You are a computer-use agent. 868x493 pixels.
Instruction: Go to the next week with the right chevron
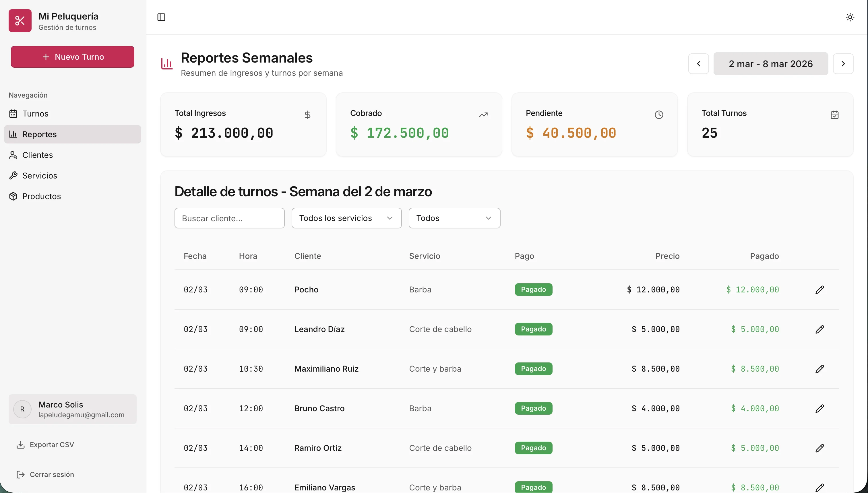pyautogui.click(x=843, y=64)
